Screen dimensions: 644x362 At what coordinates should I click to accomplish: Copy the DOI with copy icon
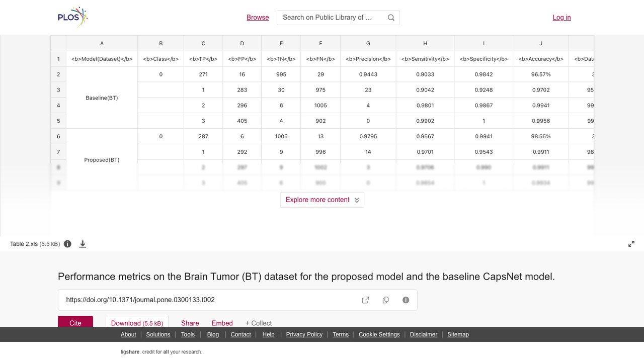[x=386, y=300]
